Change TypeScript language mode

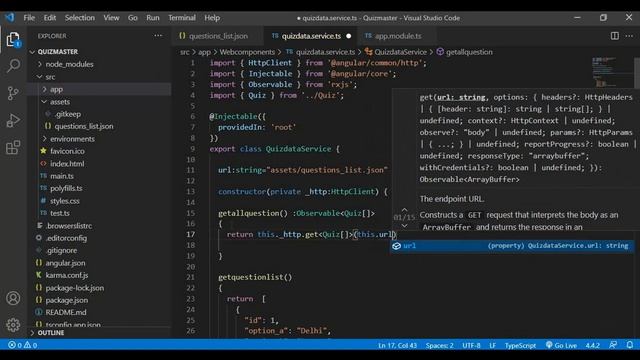pyautogui.click(x=520, y=345)
